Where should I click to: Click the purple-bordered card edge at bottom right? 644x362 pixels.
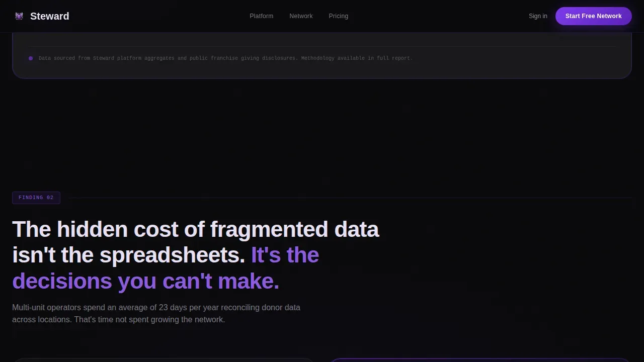[480, 360]
